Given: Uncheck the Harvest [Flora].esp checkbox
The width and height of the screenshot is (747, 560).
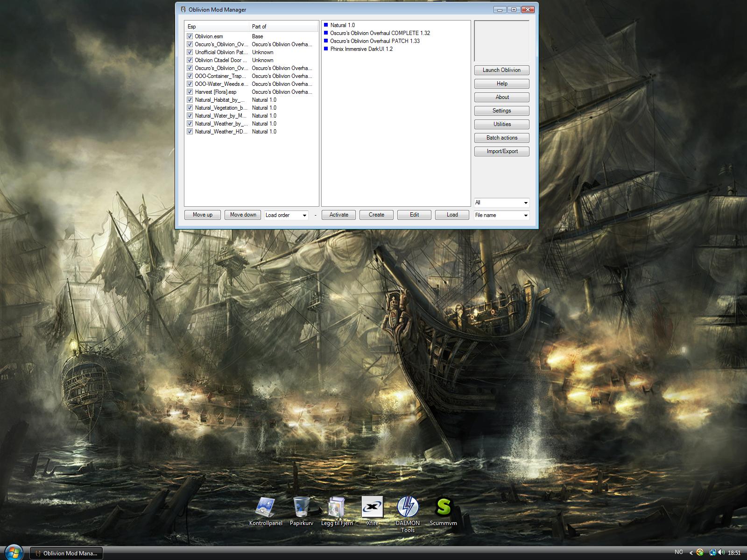Looking at the screenshot, I should (190, 92).
